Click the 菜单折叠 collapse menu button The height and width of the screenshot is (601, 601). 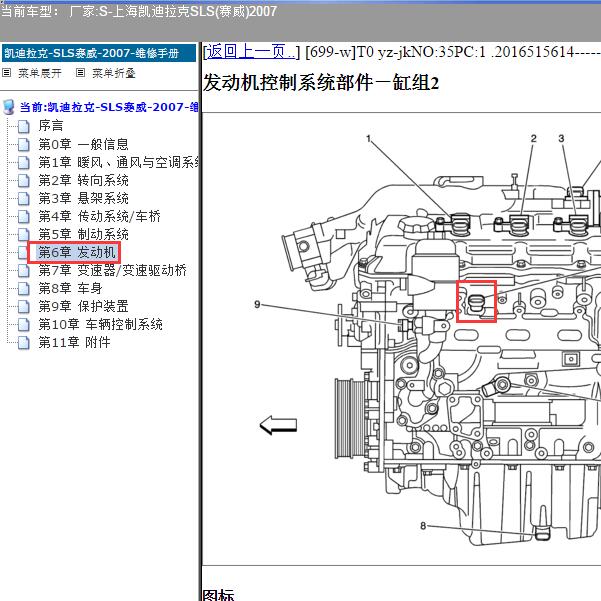[x=114, y=73]
